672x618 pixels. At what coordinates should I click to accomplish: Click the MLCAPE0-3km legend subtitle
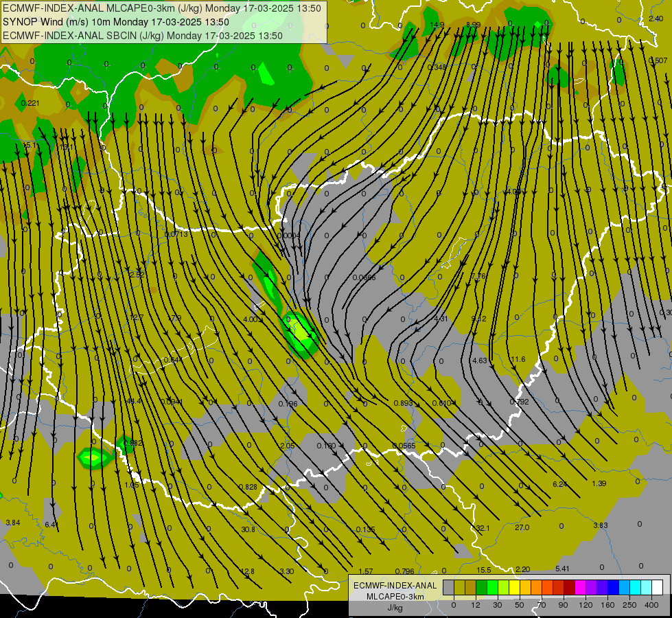pyautogui.click(x=395, y=597)
